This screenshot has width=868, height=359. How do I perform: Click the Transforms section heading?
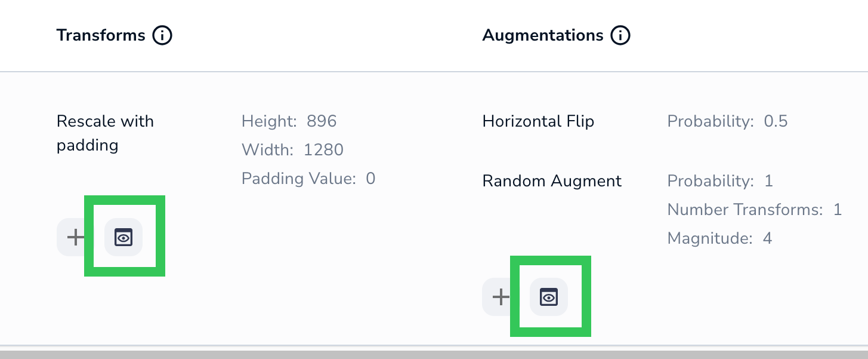pos(101,35)
